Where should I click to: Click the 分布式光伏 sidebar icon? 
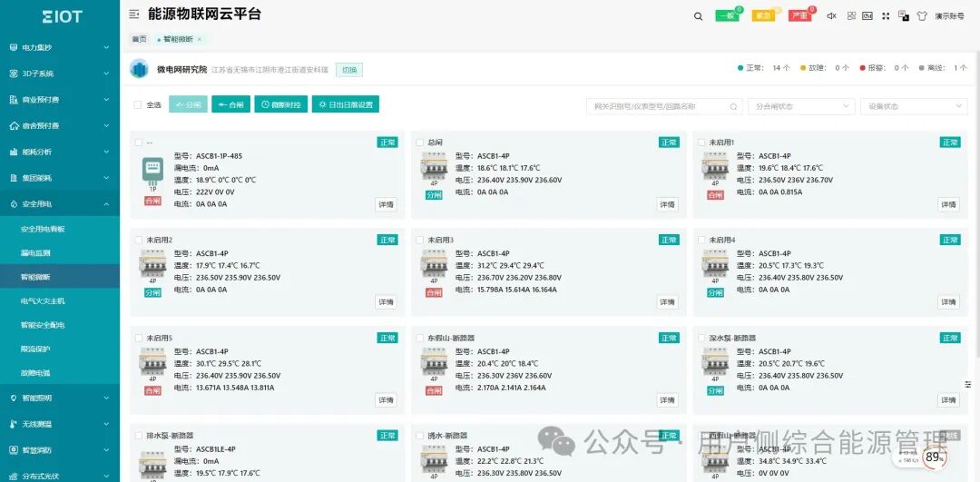[14, 476]
